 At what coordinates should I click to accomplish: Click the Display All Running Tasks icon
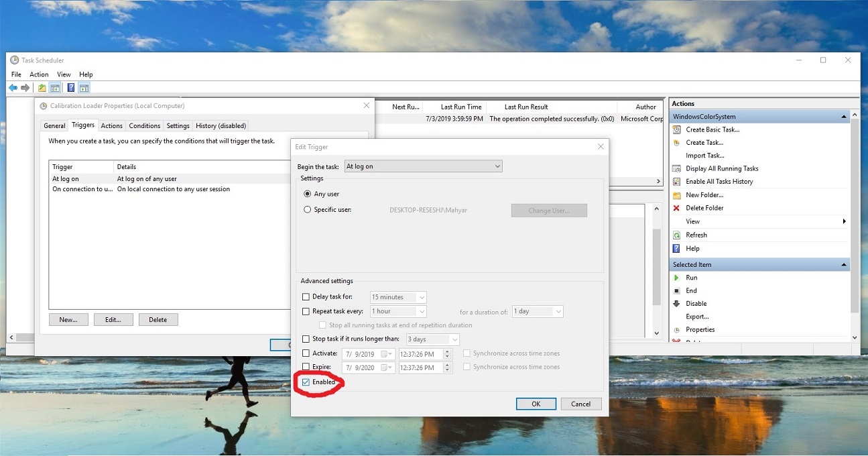click(676, 168)
